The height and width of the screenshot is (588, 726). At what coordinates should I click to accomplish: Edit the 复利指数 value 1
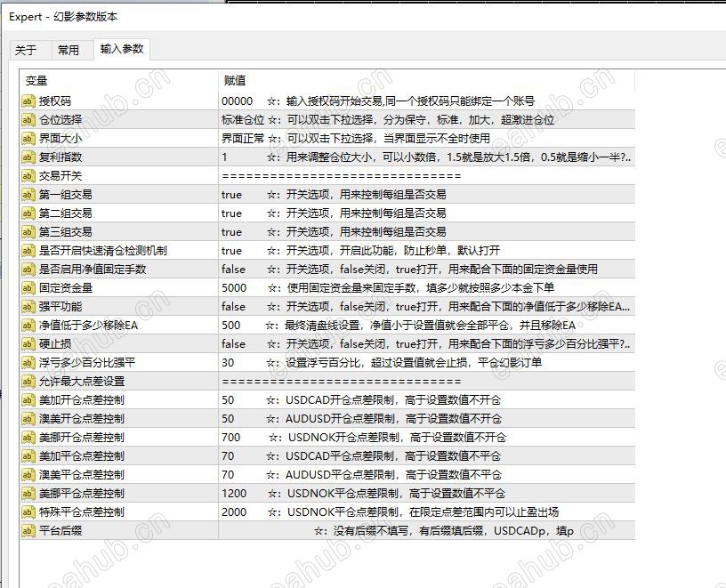(224, 157)
